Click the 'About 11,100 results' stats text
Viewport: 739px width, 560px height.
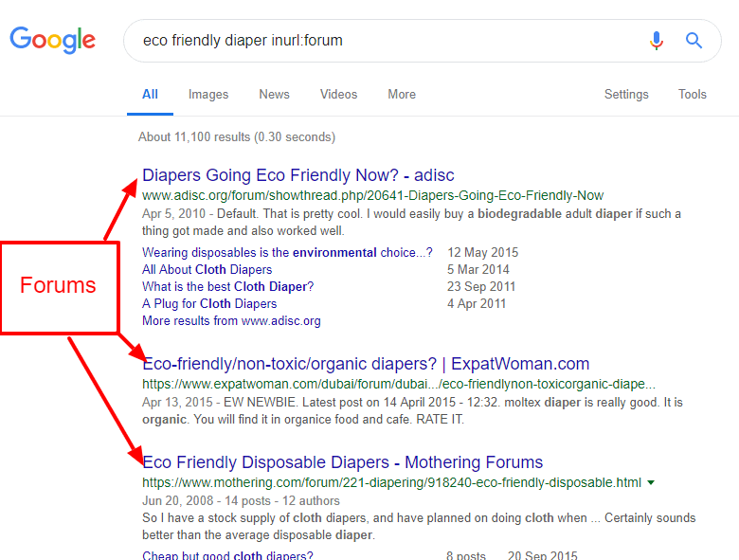[237, 137]
